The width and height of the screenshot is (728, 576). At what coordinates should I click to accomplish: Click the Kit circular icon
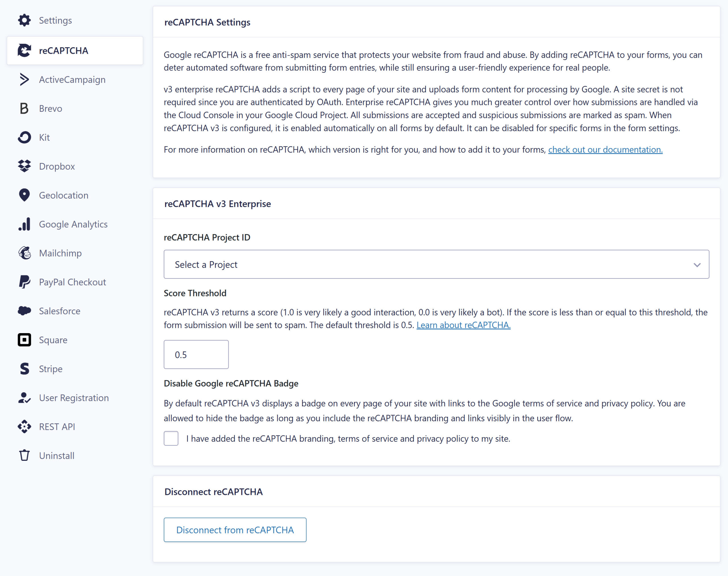tap(24, 138)
